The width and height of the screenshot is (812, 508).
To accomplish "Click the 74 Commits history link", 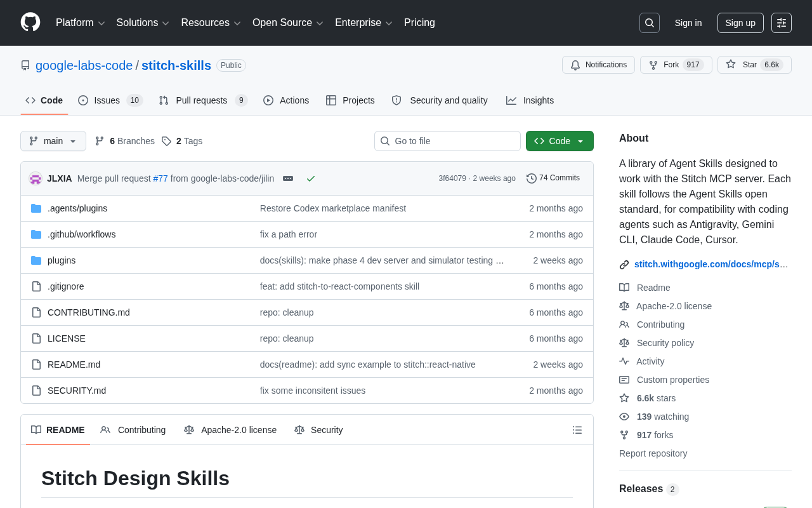I will coord(553,178).
